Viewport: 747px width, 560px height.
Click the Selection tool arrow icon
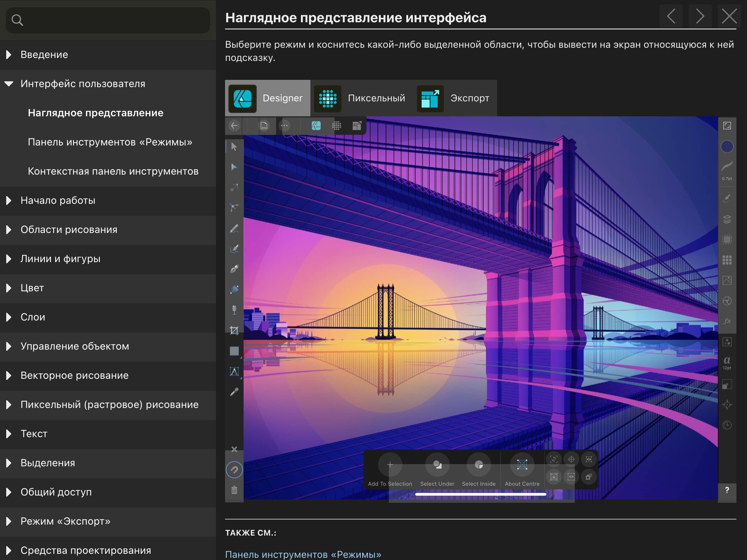coord(235,147)
